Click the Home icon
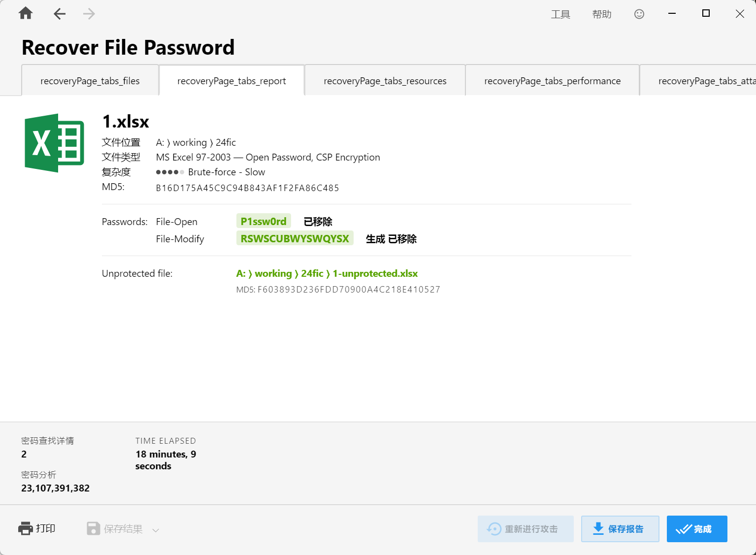756x555 pixels. point(26,13)
